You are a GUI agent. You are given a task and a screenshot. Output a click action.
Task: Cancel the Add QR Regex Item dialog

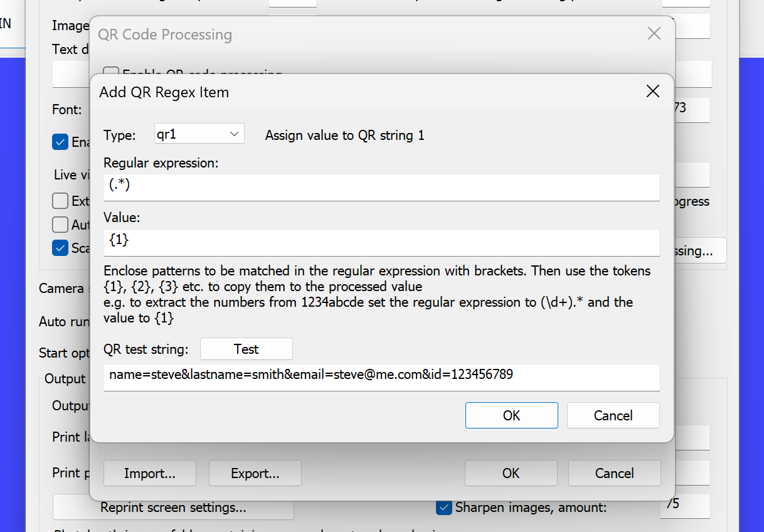pos(613,415)
